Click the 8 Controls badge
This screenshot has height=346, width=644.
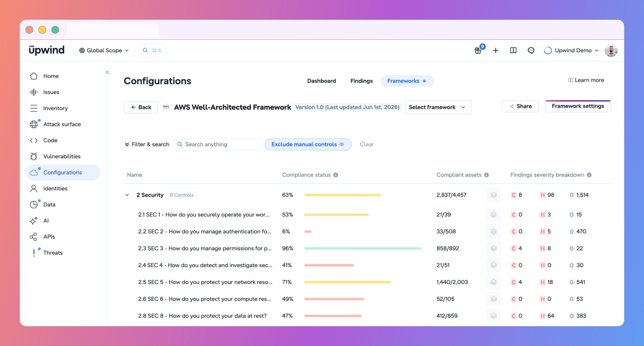pyautogui.click(x=182, y=195)
